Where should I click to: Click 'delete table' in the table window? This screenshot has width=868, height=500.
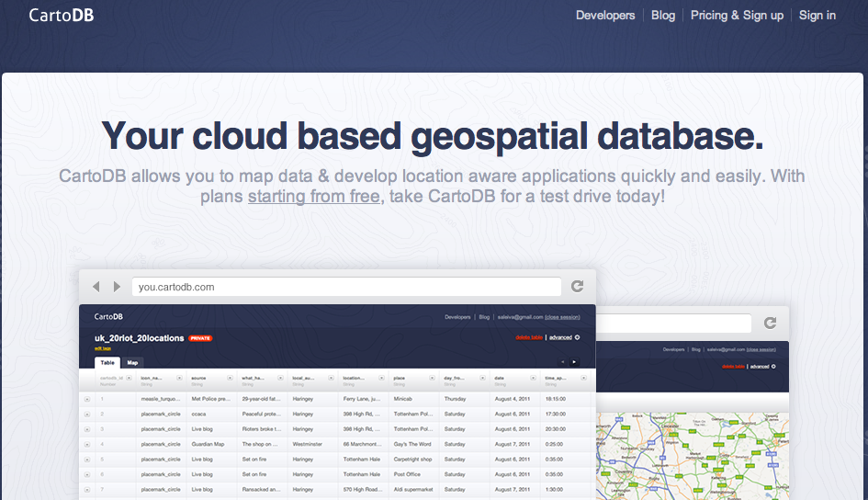pos(529,337)
